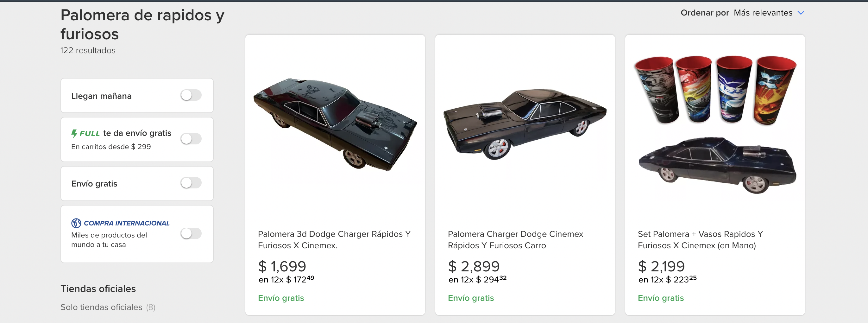Toggle the Llegan mañana switch
The height and width of the screenshot is (323, 868).
(191, 95)
